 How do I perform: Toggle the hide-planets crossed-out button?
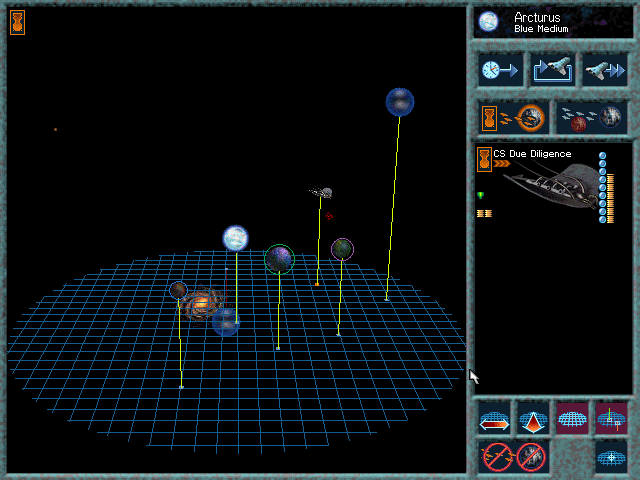coord(531,457)
